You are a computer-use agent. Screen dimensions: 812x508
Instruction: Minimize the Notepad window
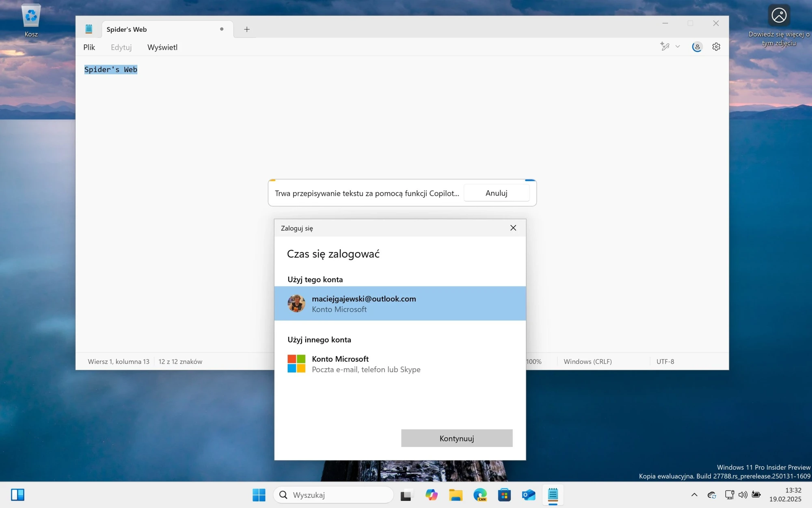(x=665, y=23)
